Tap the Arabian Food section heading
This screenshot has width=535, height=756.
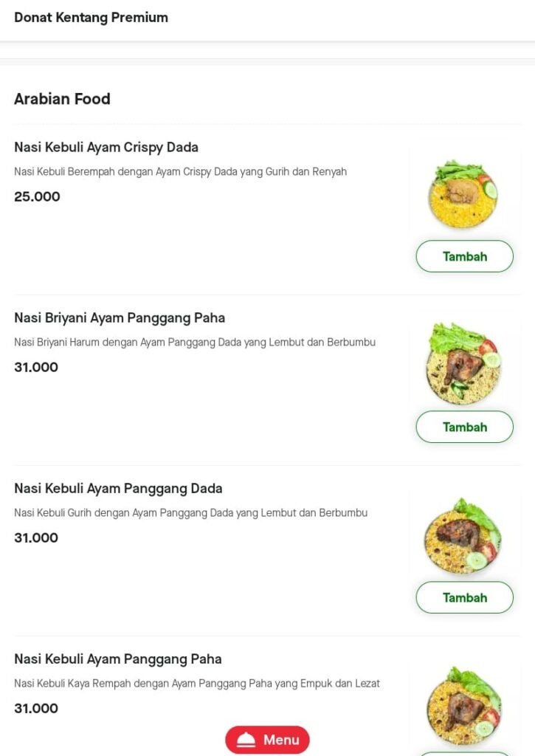coord(62,99)
